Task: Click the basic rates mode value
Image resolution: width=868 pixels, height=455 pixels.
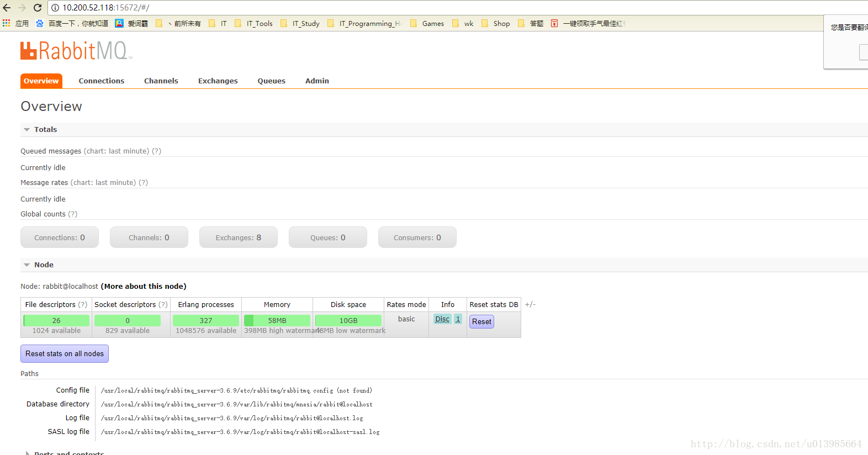Action: (406, 319)
